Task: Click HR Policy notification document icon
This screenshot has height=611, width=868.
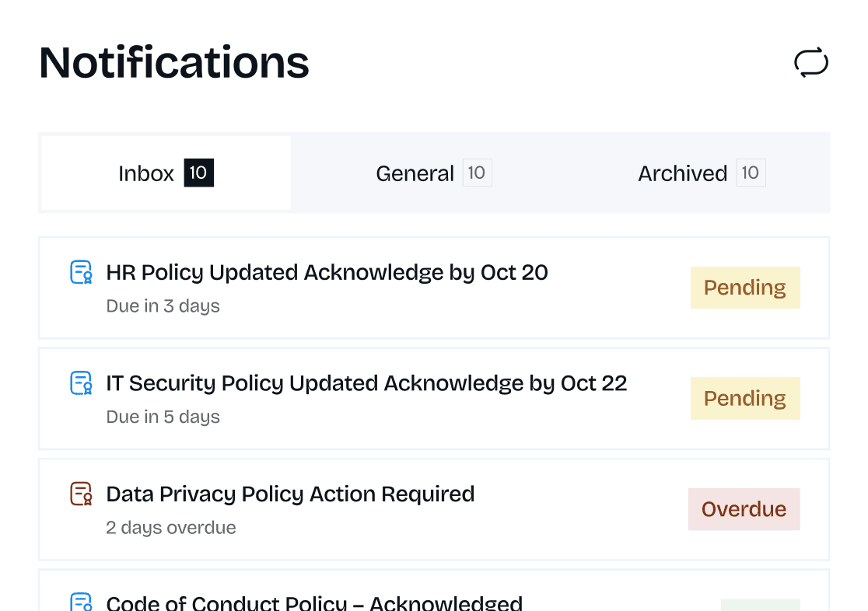Action: pyautogui.click(x=82, y=272)
